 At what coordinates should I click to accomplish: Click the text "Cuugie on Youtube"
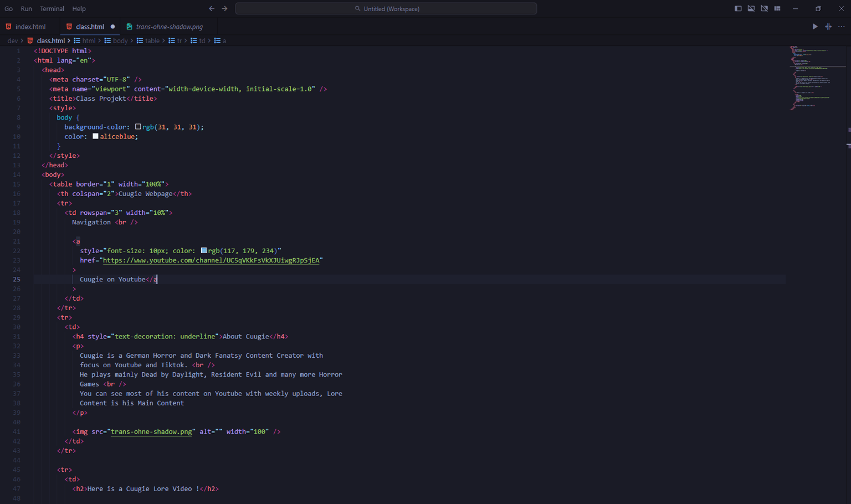(112, 280)
